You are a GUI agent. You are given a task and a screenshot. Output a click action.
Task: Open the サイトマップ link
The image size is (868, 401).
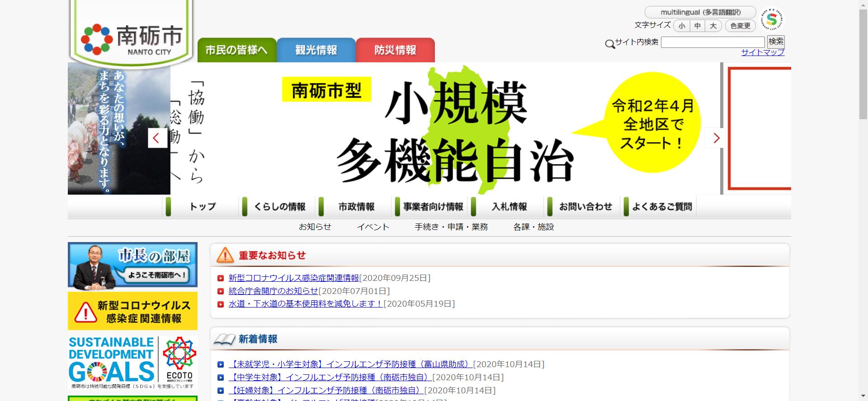763,52
